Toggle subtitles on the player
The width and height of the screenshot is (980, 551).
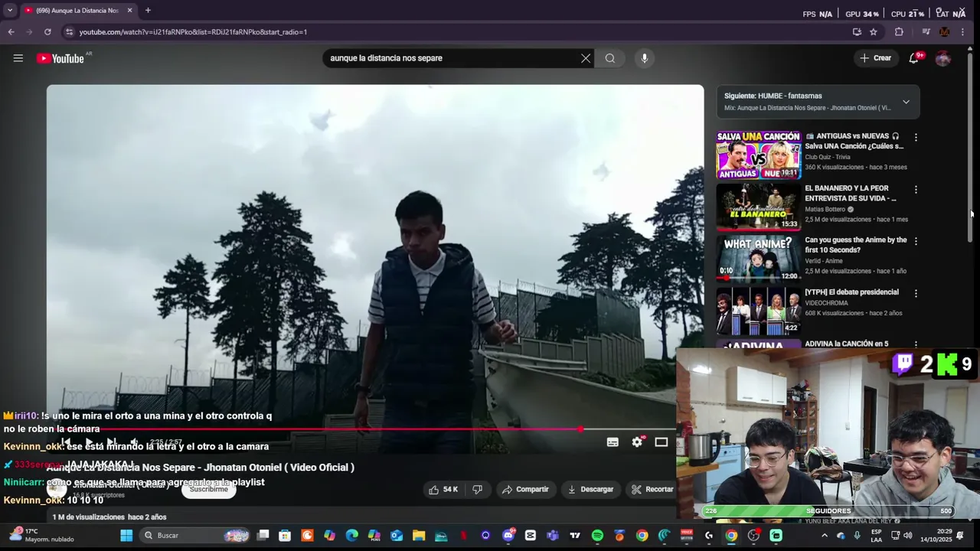(x=612, y=442)
